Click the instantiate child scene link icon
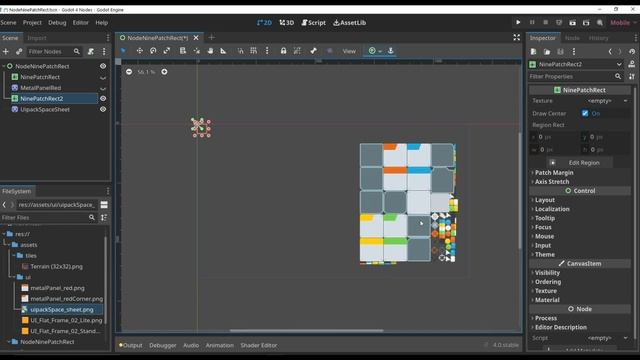 click(x=19, y=51)
